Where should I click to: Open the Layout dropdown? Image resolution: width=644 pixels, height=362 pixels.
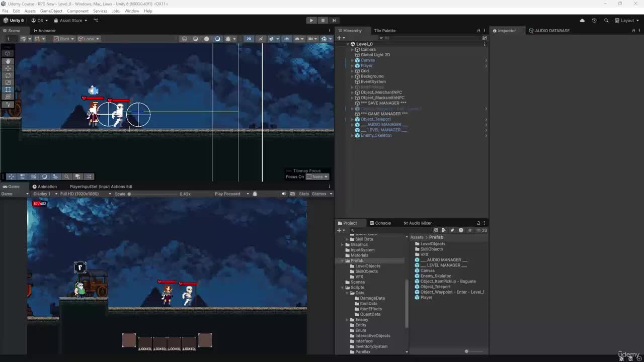[627, 21]
